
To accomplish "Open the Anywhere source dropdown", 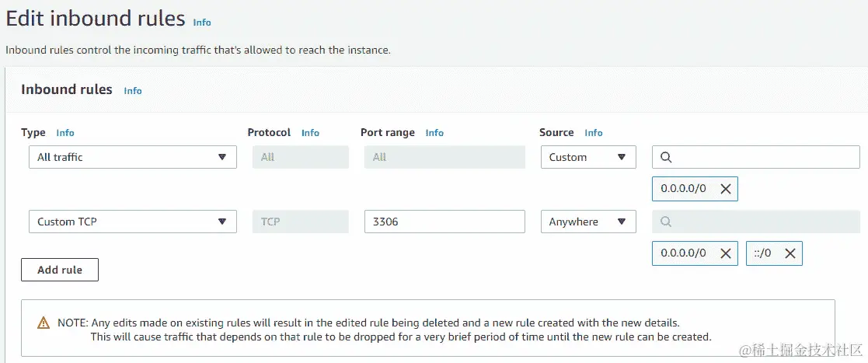I will (588, 222).
